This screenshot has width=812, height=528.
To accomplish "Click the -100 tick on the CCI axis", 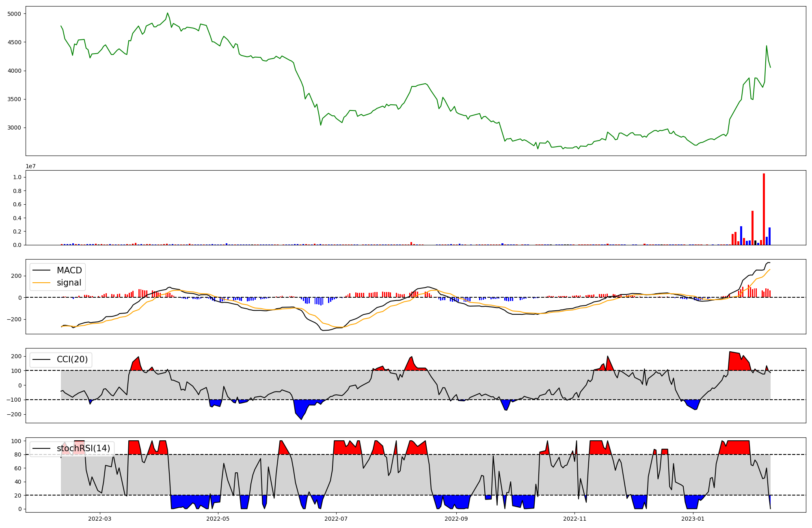I will [x=14, y=400].
